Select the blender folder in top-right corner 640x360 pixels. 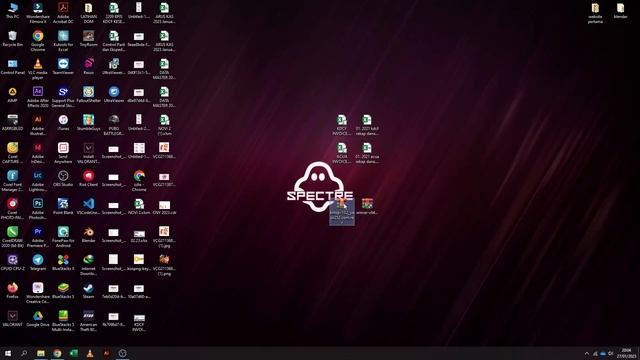[620, 11]
